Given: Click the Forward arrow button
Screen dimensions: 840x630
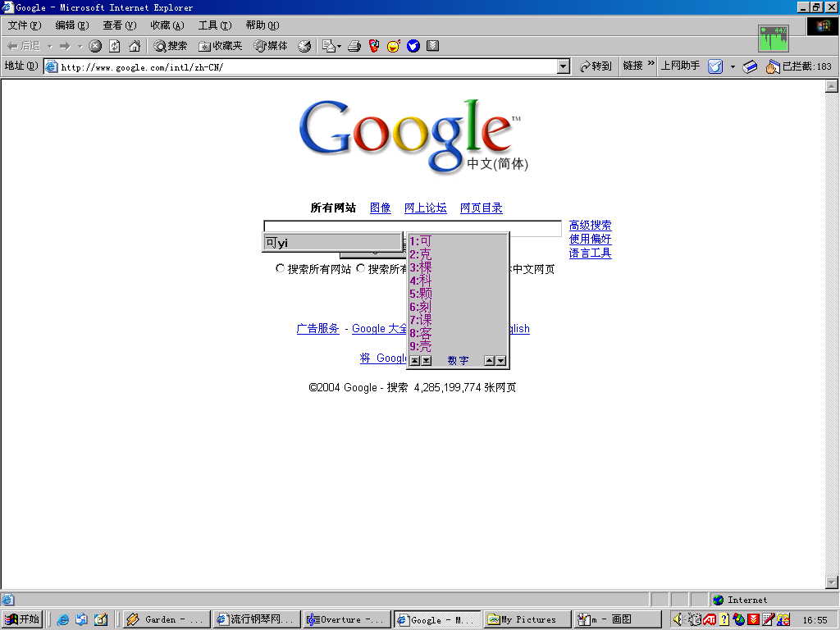Looking at the screenshot, I should click(65, 47).
